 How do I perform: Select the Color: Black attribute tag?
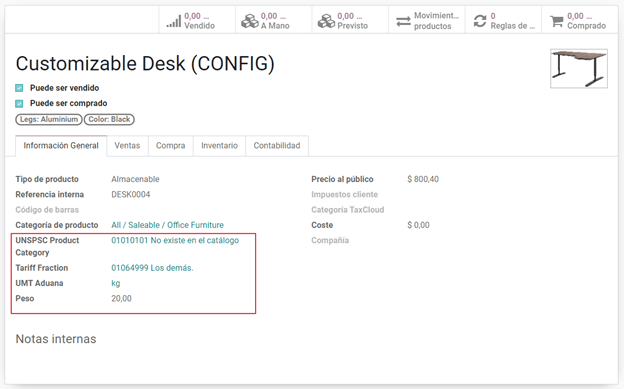tap(109, 119)
